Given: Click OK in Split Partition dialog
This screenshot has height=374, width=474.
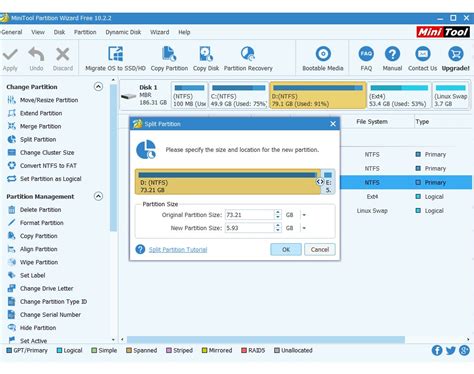Looking at the screenshot, I should click(x=286, y=249).
